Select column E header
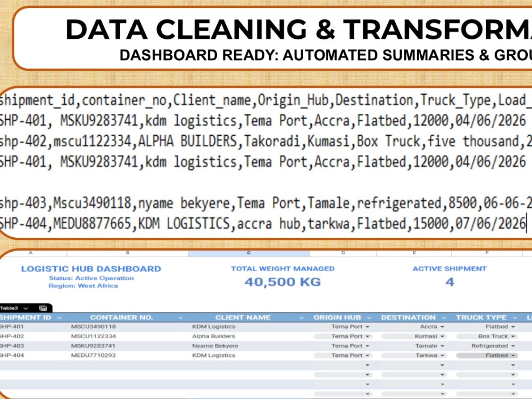The height and width of the screenshot is (399, 532). (x=414, y=253)
